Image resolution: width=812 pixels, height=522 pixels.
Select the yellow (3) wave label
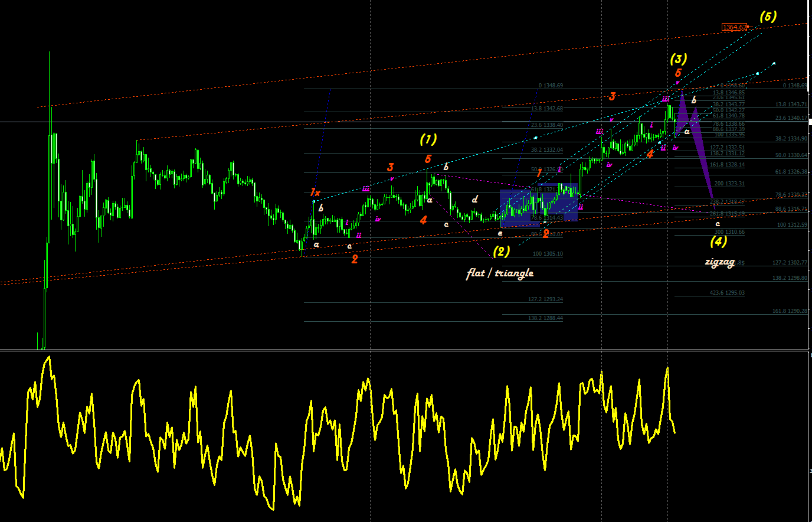[x=678, y=59]
